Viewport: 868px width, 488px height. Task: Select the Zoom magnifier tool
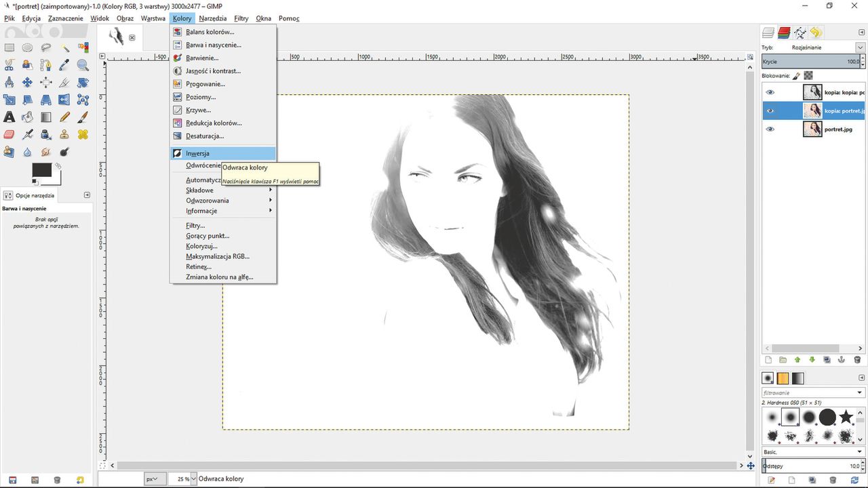83,65
